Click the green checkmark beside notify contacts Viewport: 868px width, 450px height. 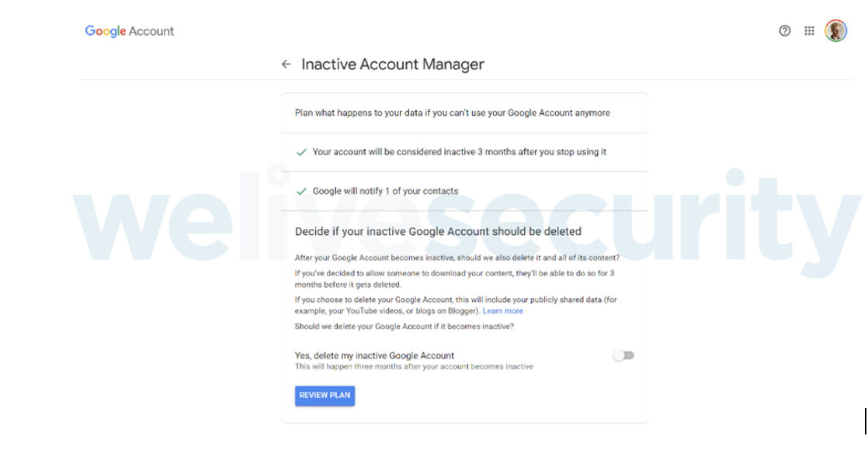pyautogui.click(x=301, y=191)
